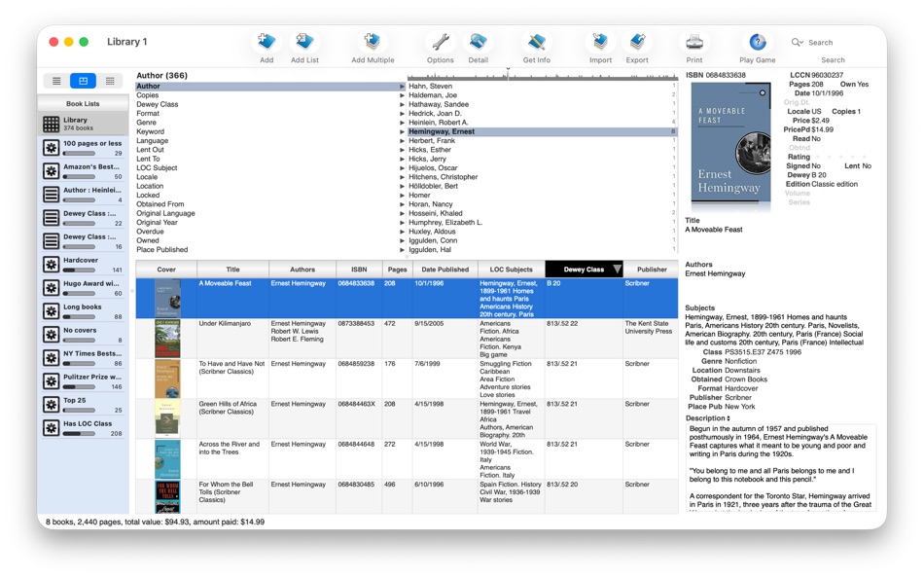The image size is (924, 578).
Task: Open the Import tool
Action: coord(599,41)
